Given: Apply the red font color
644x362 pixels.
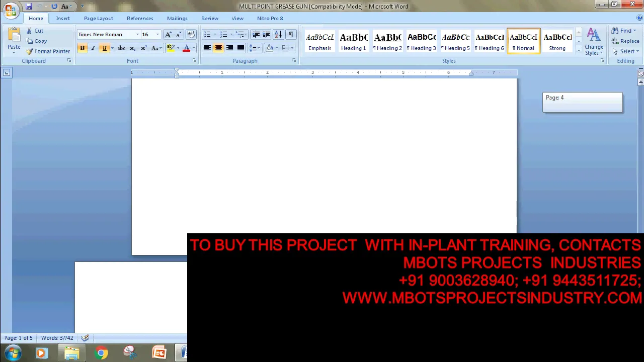Looking at the screenshot, I should click(x=186, y=48).
